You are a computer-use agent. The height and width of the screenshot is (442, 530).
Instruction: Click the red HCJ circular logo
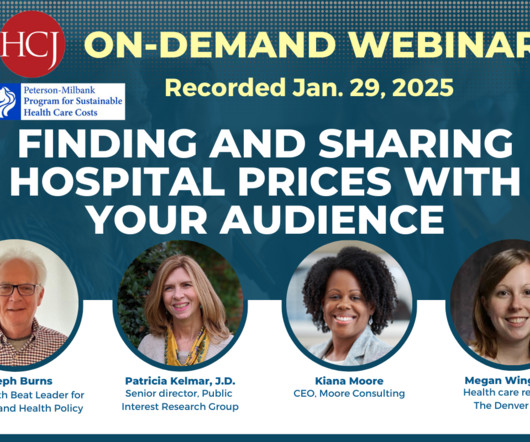32,44
